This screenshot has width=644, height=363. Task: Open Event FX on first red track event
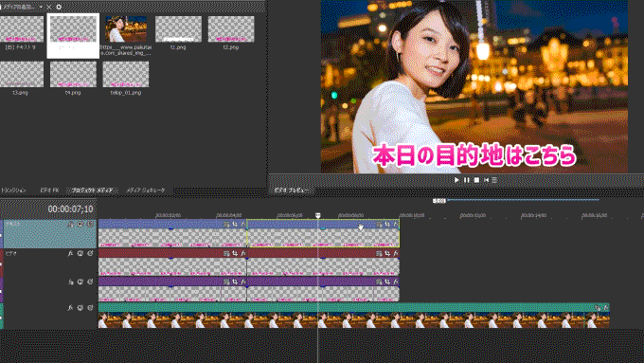(243, 253)
